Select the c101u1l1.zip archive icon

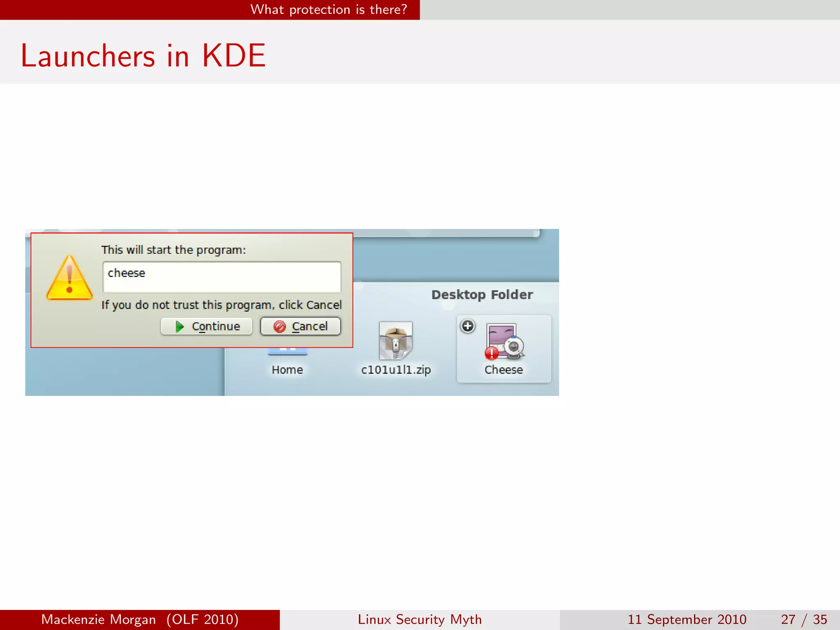[x=396, y=340]
